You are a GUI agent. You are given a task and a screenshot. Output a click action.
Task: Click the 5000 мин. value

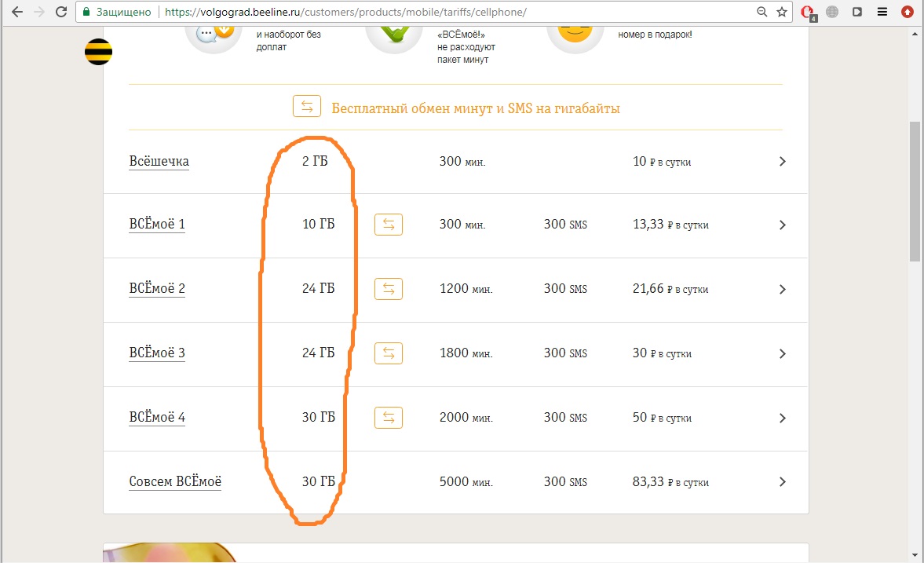466,481
